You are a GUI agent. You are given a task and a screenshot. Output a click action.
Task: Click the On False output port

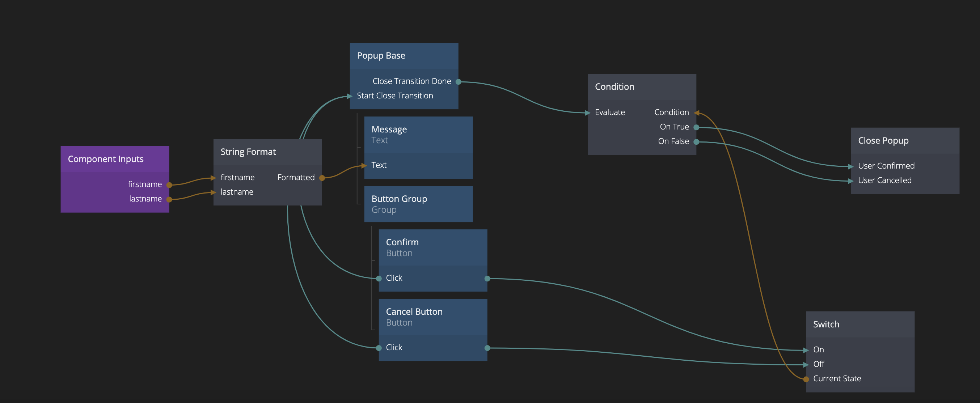696,142
